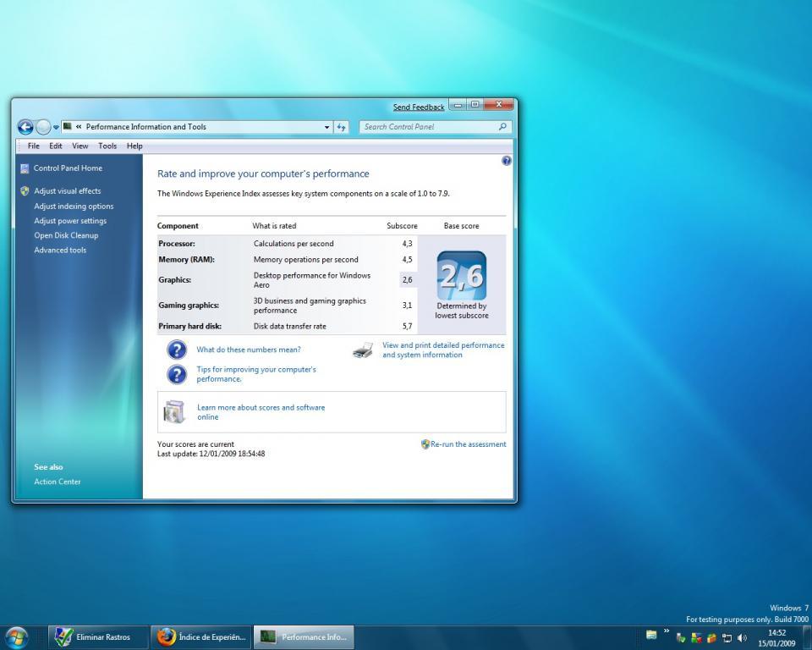Click the colorful blocks tray icon

pyautogui.click(x=696, y=638)
